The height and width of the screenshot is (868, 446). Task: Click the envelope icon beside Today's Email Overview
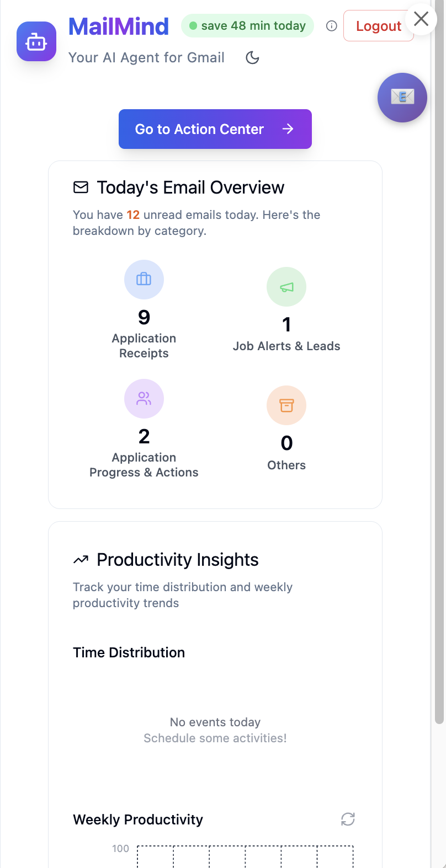81,187
